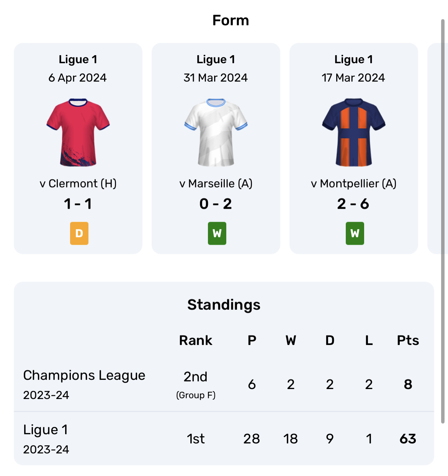The width and height of the screenshot is (448, 476).
Task: Open the 31 Mar 2024 match card
Action: (216, 148)
